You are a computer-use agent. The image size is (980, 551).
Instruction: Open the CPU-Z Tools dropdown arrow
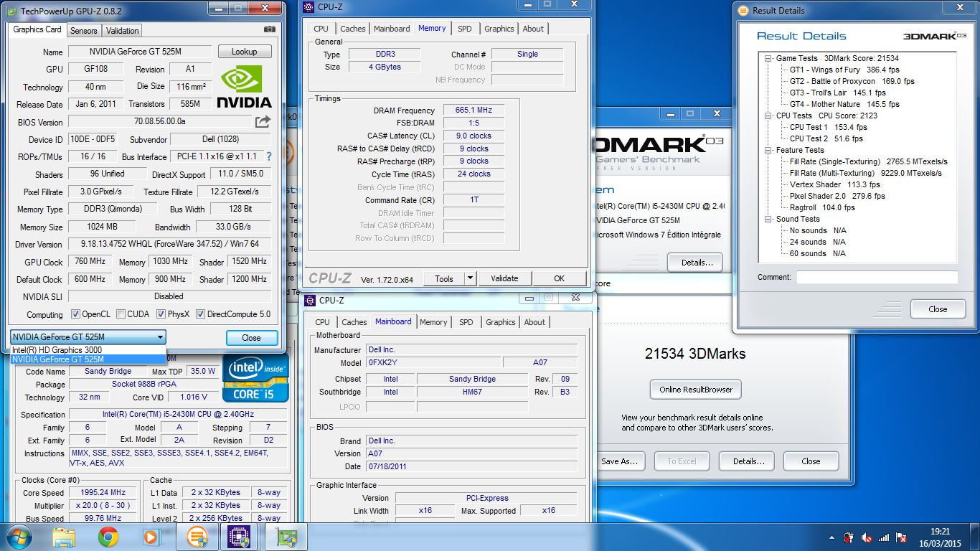coord(471,278)
